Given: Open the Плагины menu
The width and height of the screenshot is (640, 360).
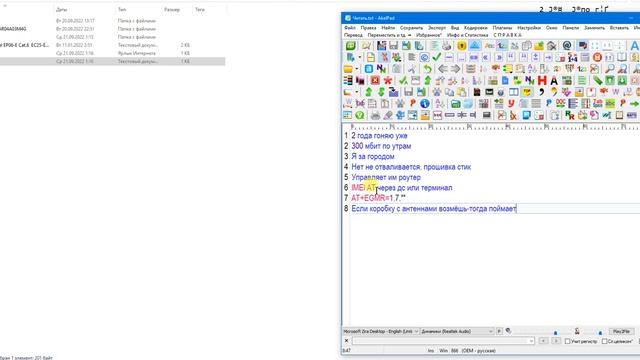Looking at the screenshot, I should [502, 28].
